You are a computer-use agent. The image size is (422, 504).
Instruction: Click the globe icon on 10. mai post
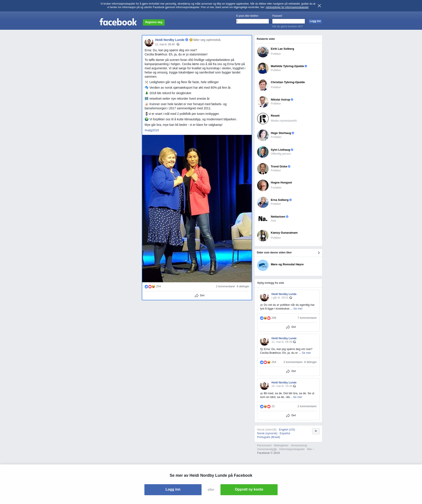point(295,386)
